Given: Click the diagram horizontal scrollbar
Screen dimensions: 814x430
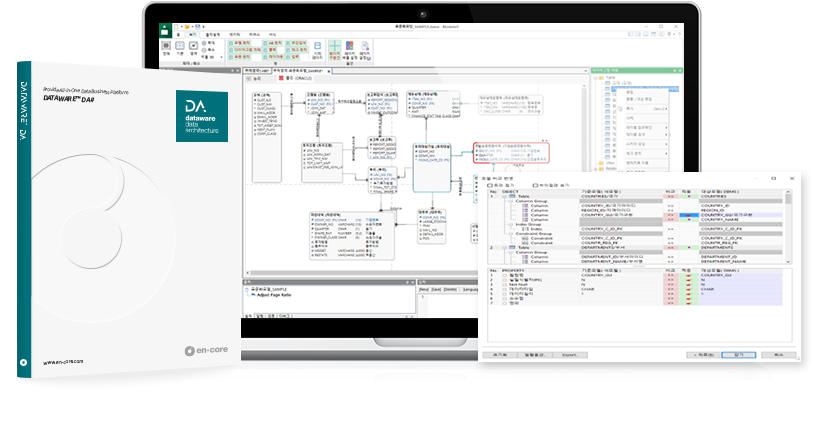Looking at the screenshot, I should tap(363, 273).
